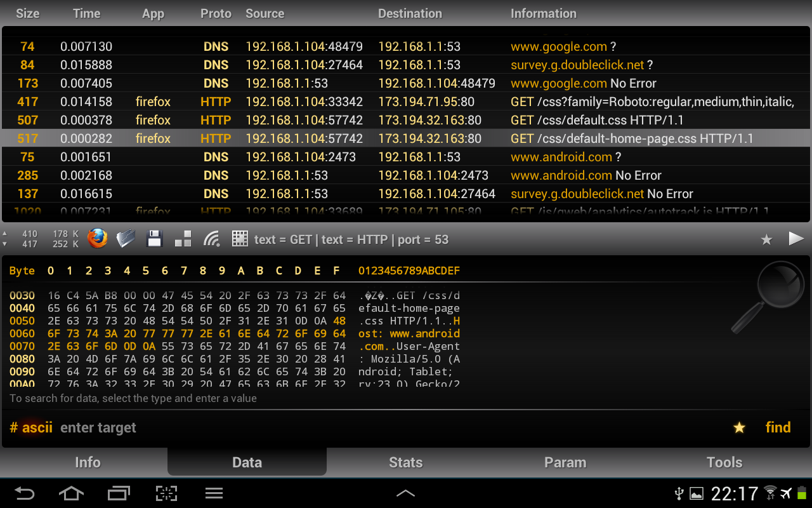Select the 'survey.g.doubleclick.net No Error' row
812x508 pixels.
point(406,194)
